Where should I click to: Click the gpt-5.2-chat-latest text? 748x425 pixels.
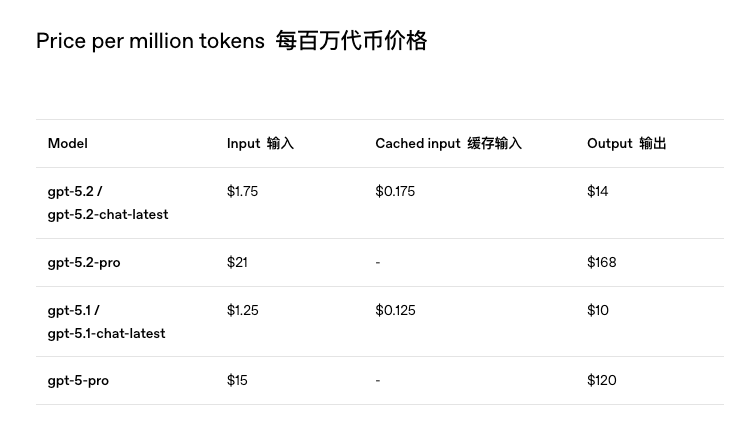tap(108, 215)
